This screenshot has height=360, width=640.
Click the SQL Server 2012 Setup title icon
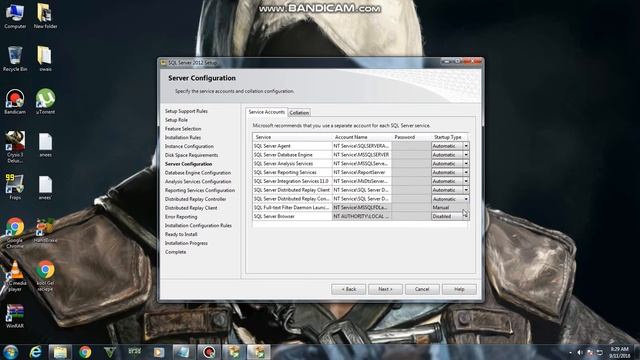click(x=163, y=62)
